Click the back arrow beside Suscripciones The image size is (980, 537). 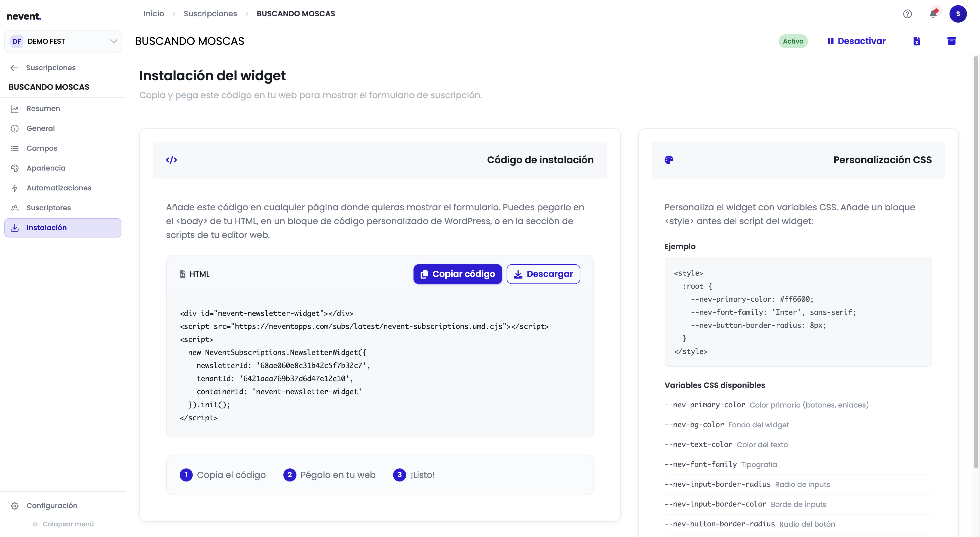tap(14, 68)
